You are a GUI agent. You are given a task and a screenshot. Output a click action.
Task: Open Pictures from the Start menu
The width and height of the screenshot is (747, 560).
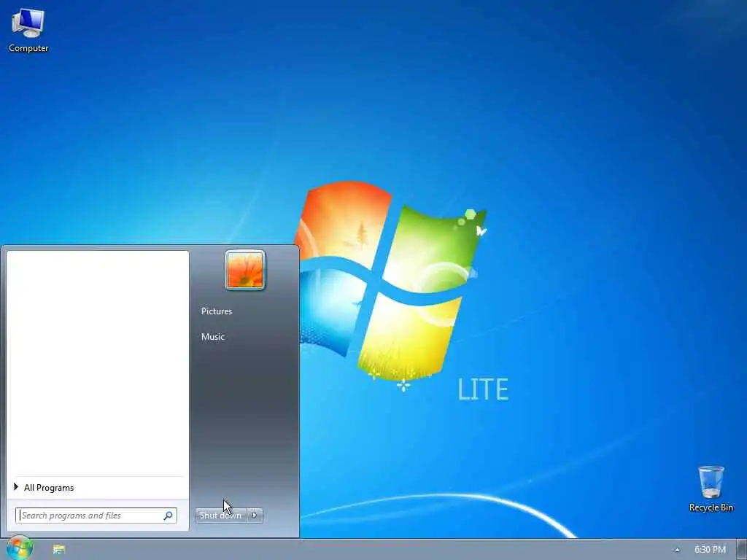[x=216, y=311]
